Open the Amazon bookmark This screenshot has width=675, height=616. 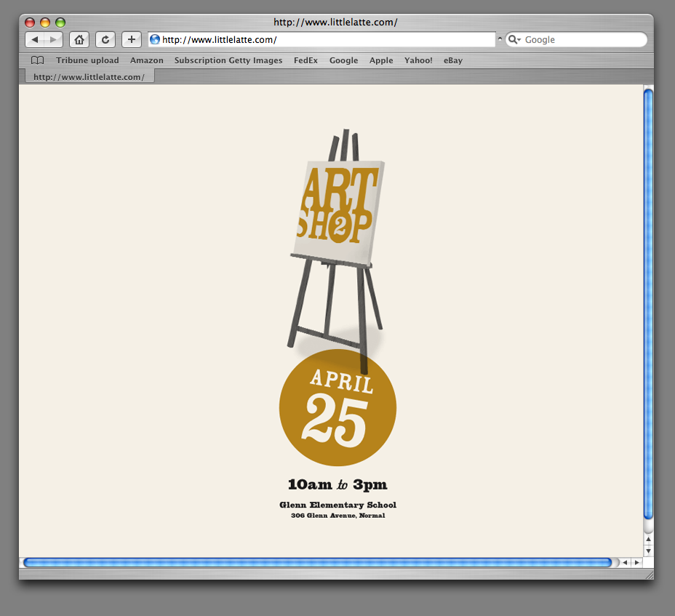147,60
